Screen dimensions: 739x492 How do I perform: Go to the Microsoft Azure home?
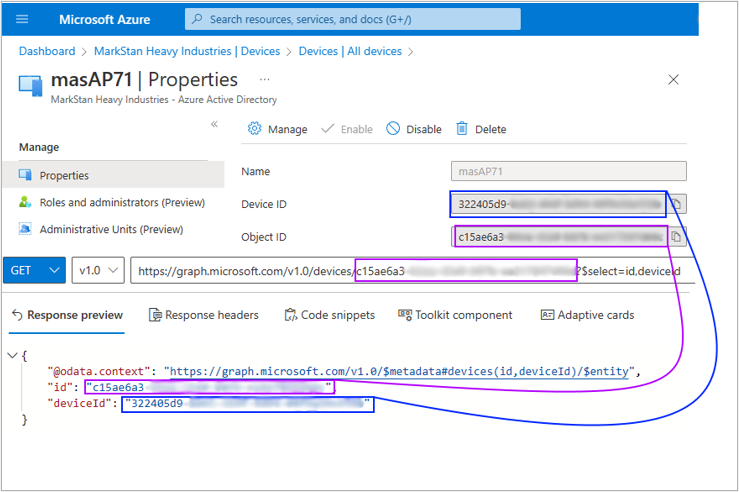coord(105,19)
